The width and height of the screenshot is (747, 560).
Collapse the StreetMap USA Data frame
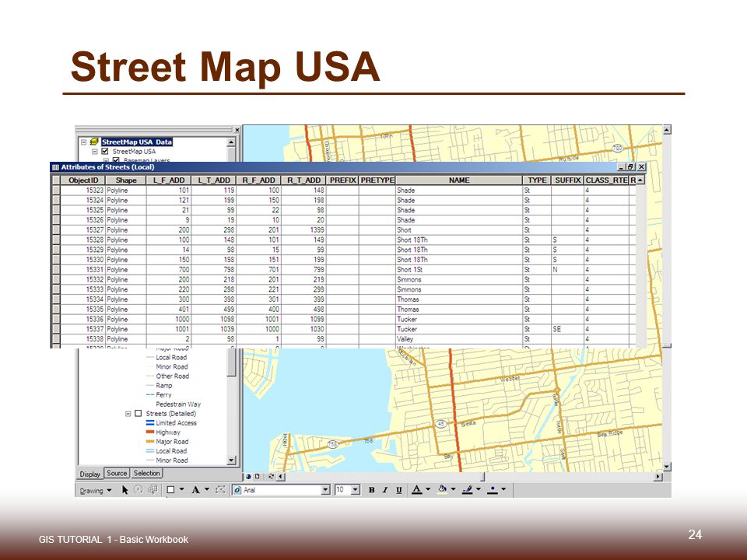click(84, 142)
